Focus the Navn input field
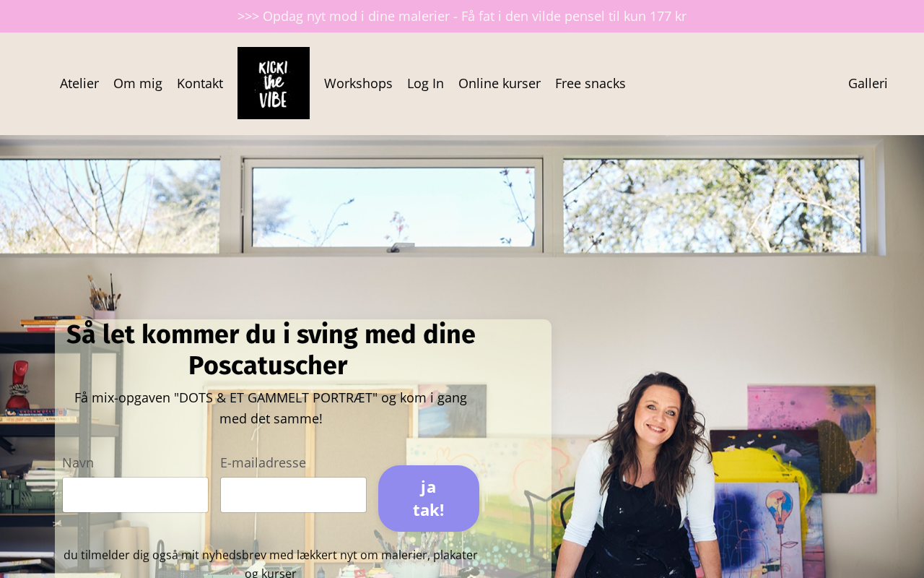 pyautogui.click(x=135, y=495)
